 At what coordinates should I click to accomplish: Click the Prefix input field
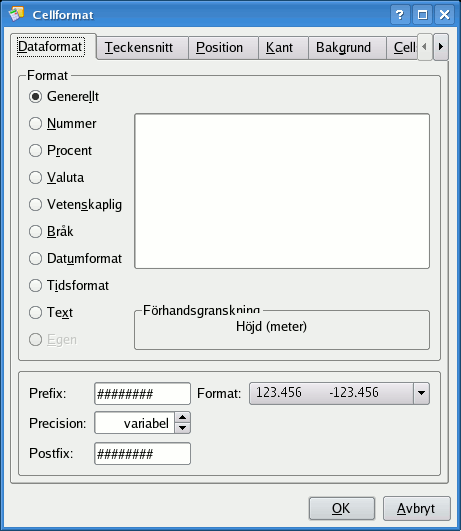pyautogui.click(x=142, y=394)
